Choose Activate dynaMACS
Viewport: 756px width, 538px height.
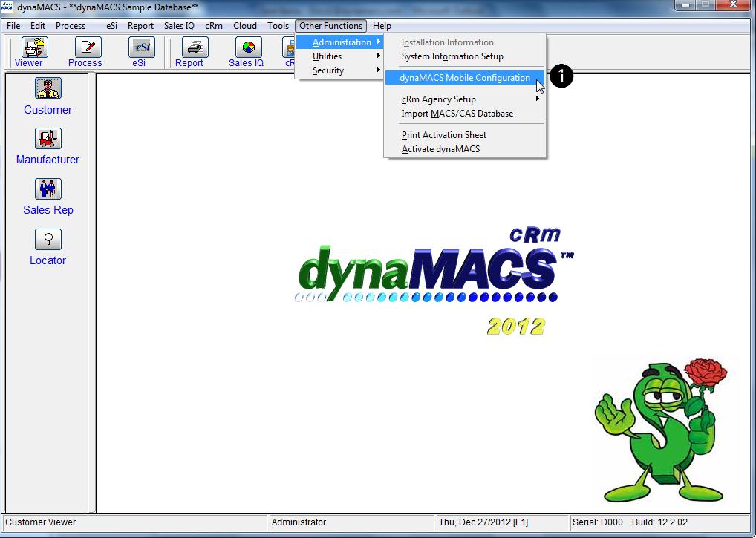465,149
